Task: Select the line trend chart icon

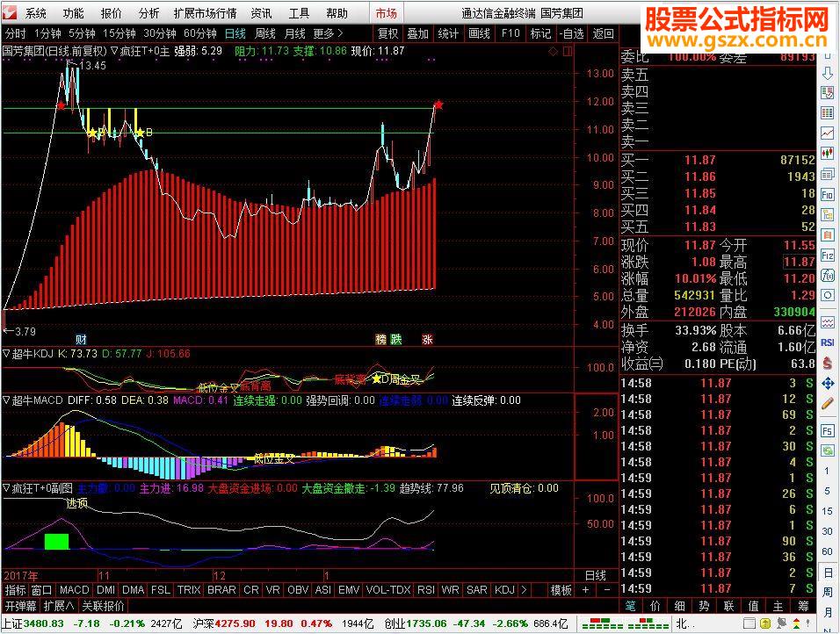Action: click(828, 133)
